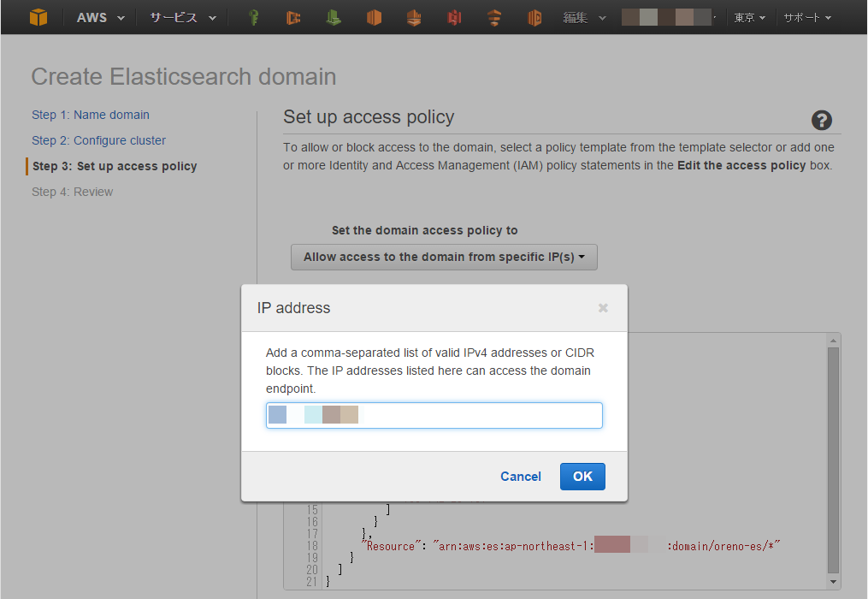
Task: Open the 編集 edit dropdown
Action: (x=585, y=18)
